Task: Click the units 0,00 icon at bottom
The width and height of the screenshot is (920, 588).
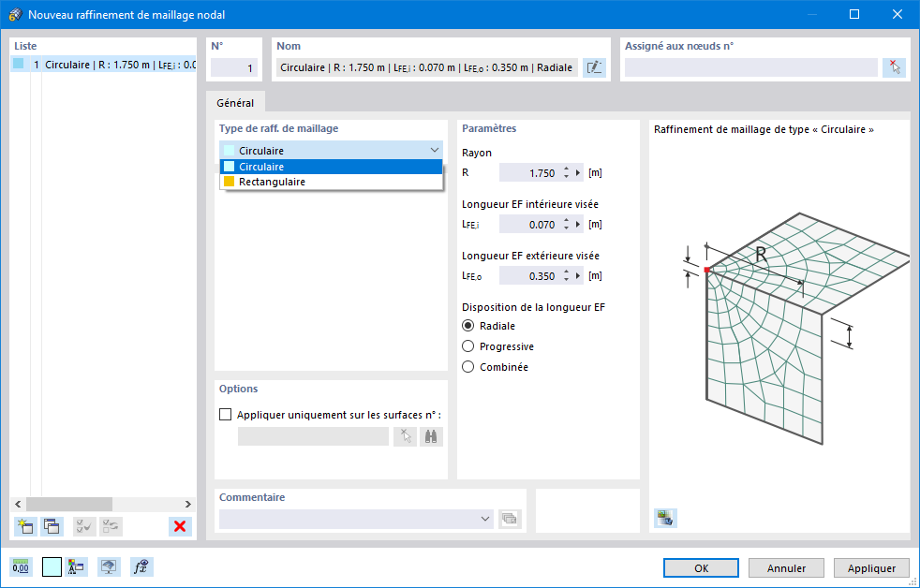Action: tap(21, 566)
